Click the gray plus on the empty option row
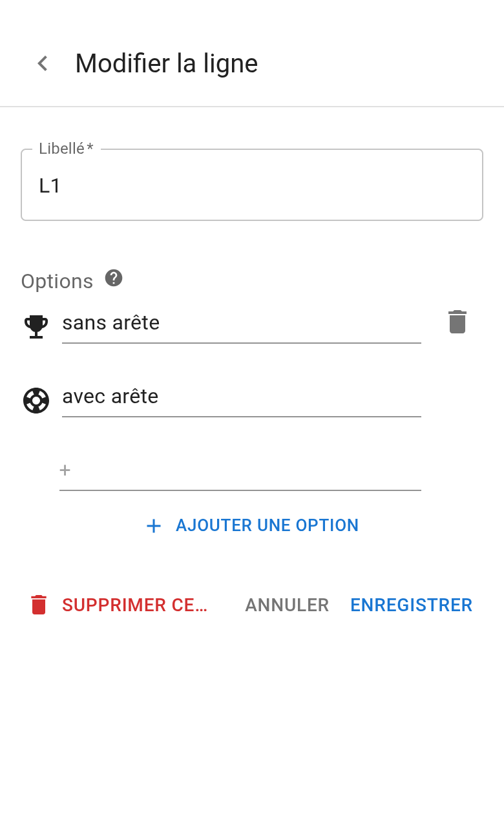Viewport: 504px width, 827px height. click(x=65, y=470)
